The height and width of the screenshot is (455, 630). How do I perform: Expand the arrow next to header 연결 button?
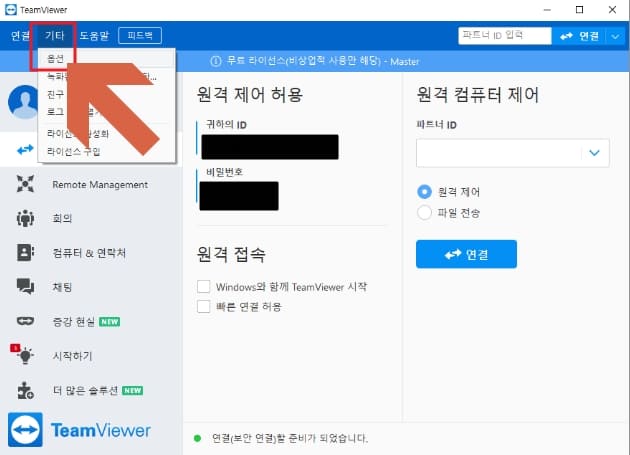pos(615,37)
